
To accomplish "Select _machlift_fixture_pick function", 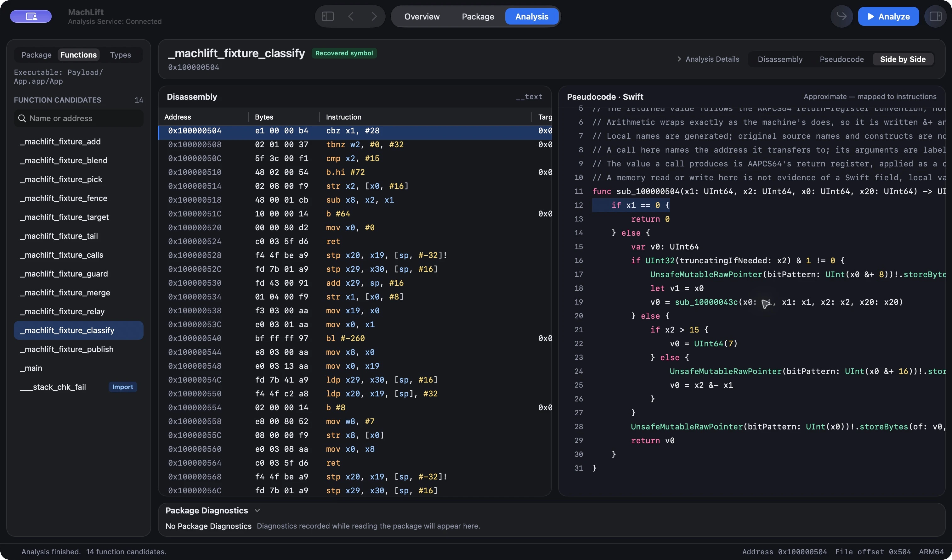I will pos(79,179).
